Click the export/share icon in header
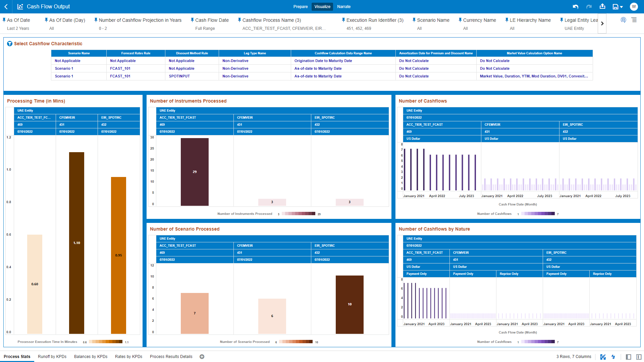 [x=602, y=6]
